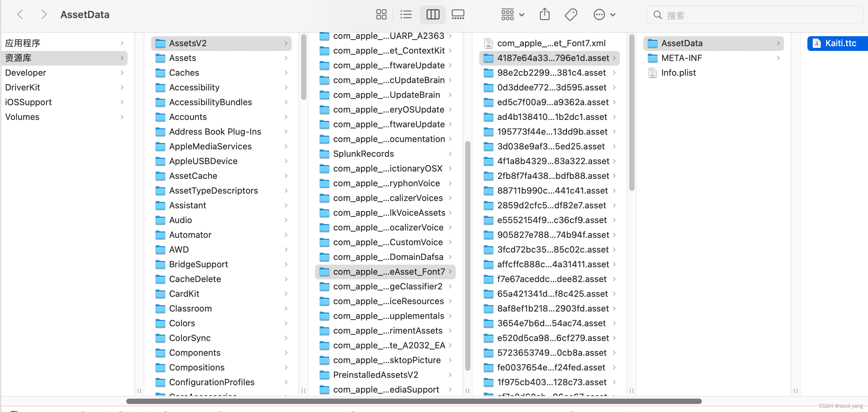
Task: Select AssetTypeDescriptors folder
Action: (221, 191)
